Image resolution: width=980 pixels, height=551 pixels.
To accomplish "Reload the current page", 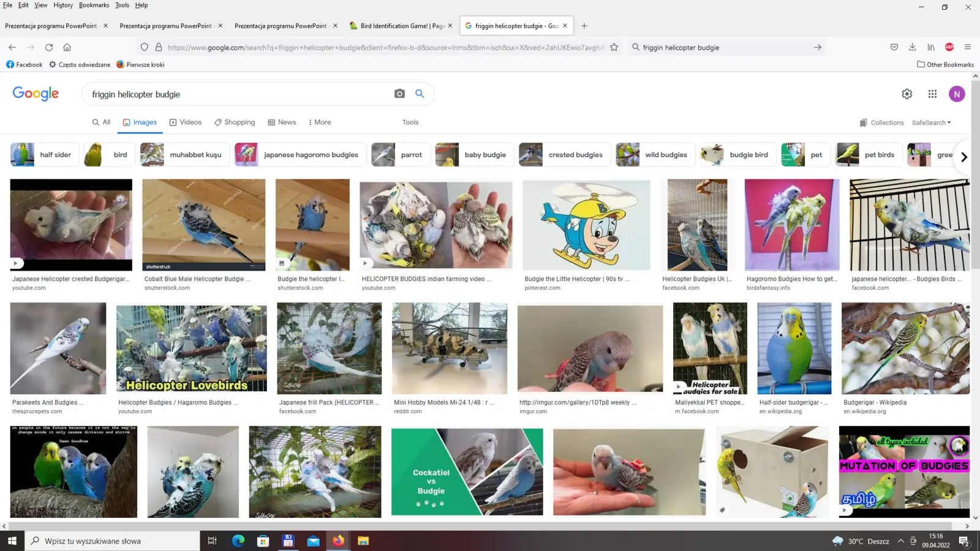I will pos(49,47).
